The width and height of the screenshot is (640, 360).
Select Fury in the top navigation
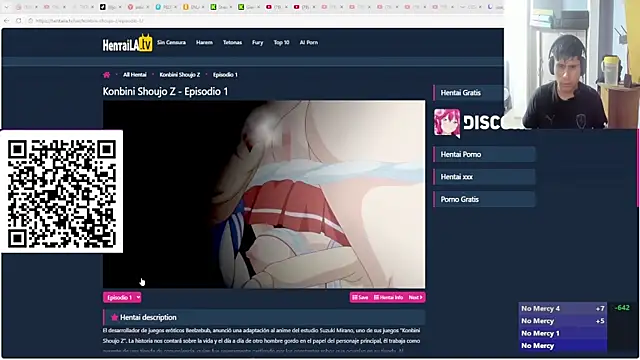[x=258, y=42]
